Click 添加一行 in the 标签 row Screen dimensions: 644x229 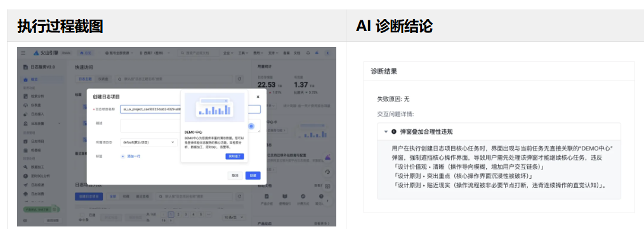click(130, 156)
